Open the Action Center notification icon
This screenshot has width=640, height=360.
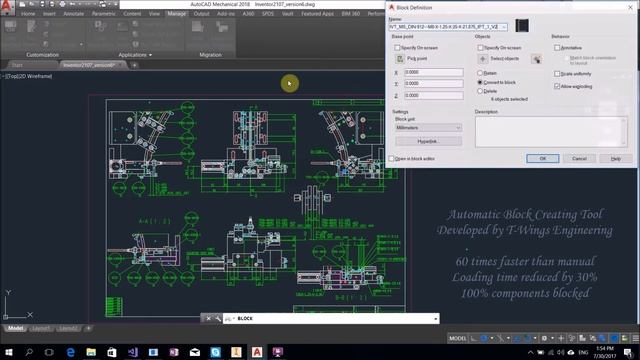pos(628,352)
